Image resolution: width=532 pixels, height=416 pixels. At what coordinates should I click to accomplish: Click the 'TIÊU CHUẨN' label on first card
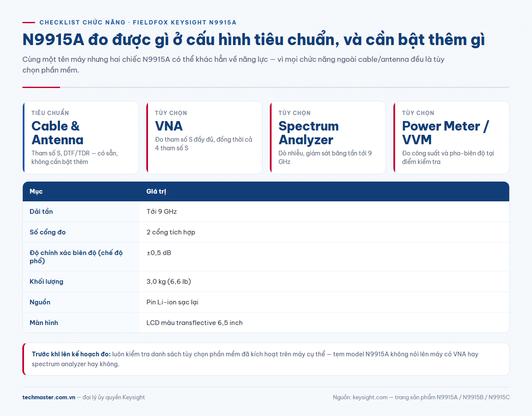[x=50, y=113]
